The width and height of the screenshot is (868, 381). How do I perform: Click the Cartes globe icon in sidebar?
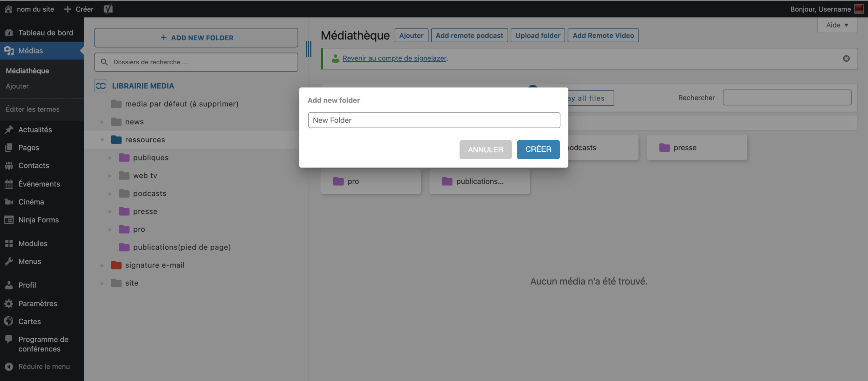9,321
